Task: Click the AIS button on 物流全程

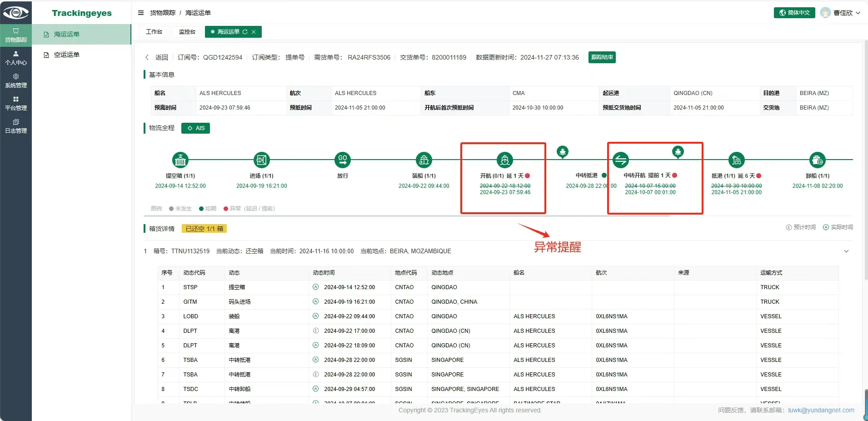Action: coord(195,128)
